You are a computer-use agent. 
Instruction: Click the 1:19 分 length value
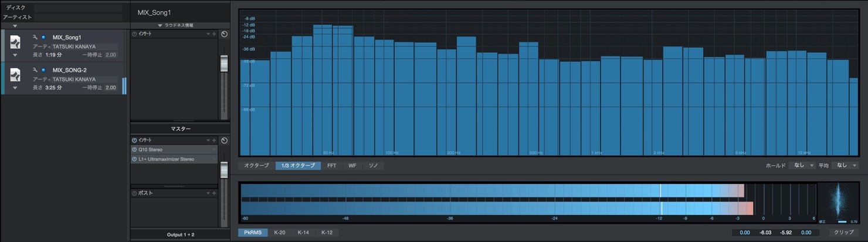click(53, 55)
